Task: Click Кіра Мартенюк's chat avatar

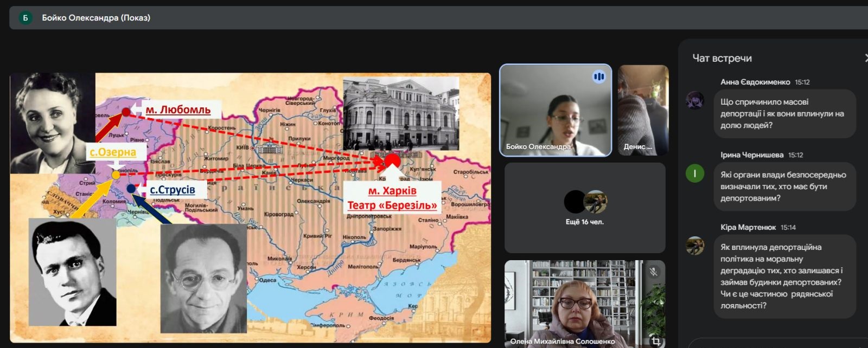Action: point(695,246)
